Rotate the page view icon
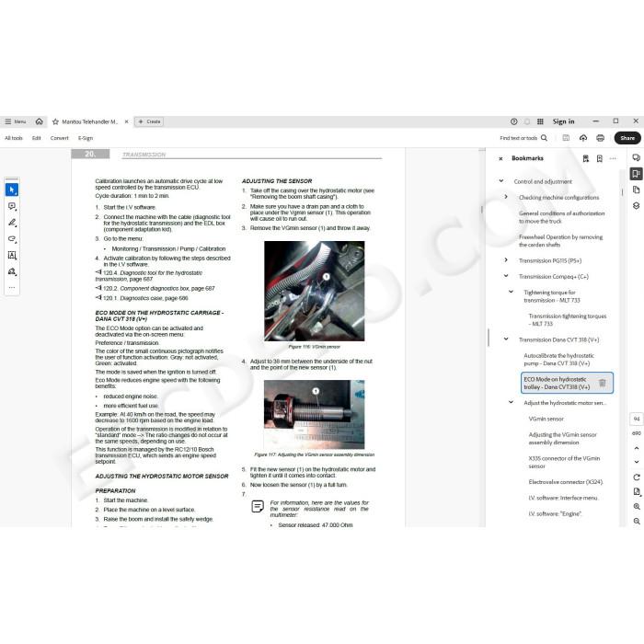Viewport: 644px width, 644px height. [637, 477]
